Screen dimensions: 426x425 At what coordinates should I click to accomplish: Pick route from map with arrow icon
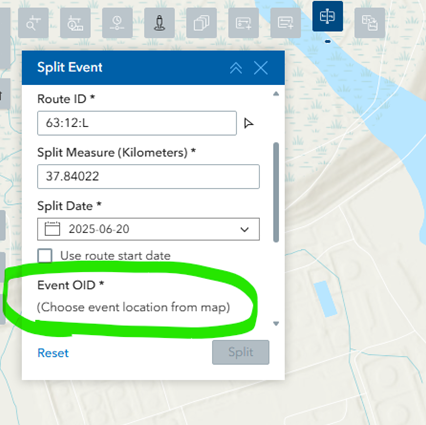pos(248,123)
